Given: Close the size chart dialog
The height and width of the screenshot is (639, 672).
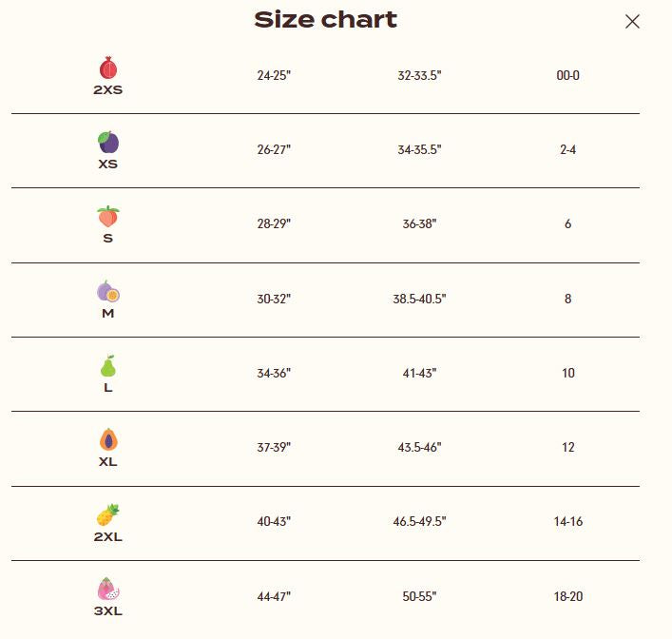Looking at the screenshot, I should coord(632,21).
